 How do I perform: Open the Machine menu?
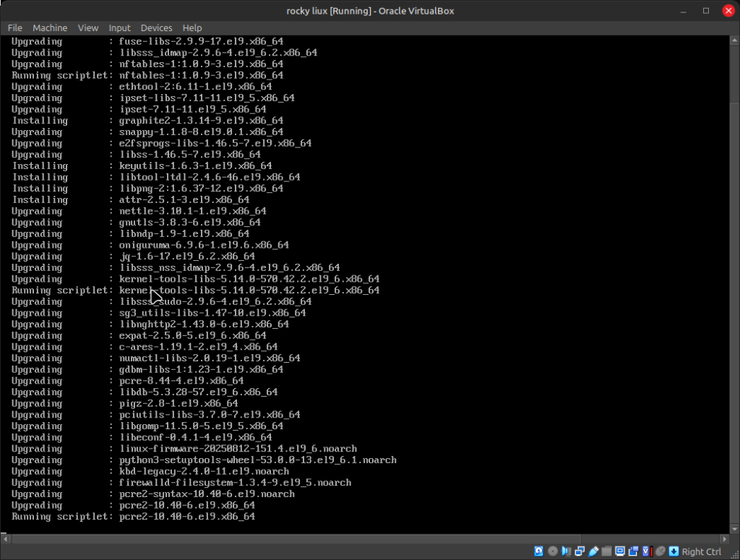(50, 27)
